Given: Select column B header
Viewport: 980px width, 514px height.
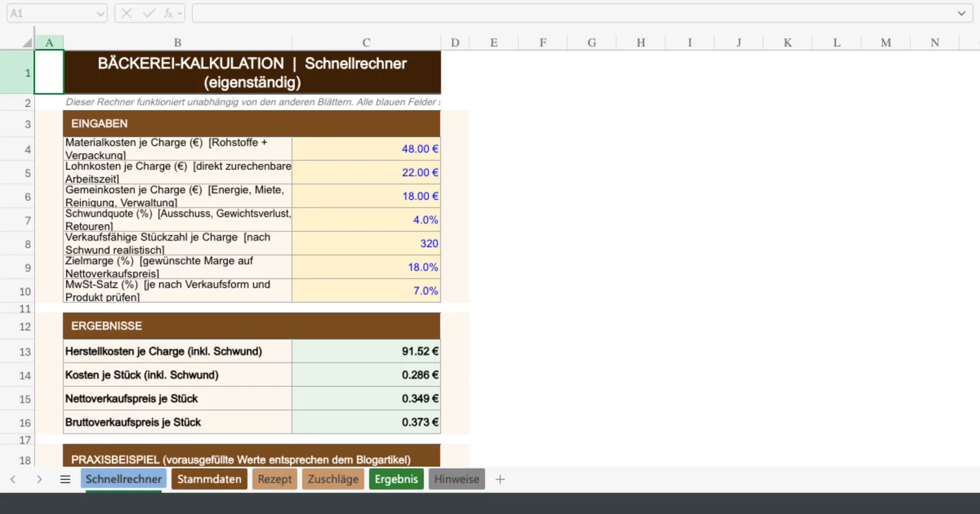Looking at the screenshot, I should pos(178,42).
